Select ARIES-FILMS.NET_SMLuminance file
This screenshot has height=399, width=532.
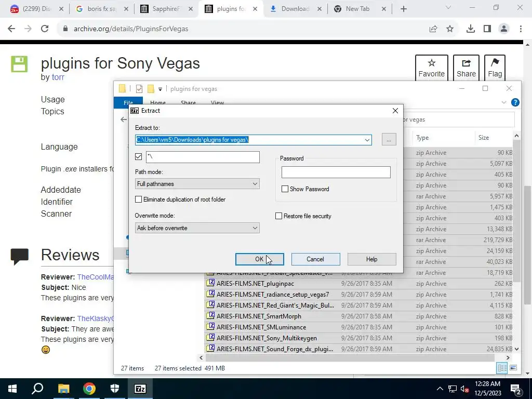point(261,327)
